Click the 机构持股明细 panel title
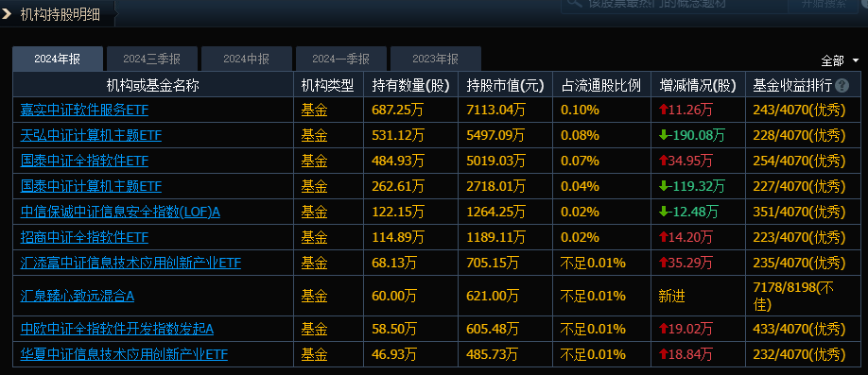This screenshot has height=375, width=868. coord(61,14)
